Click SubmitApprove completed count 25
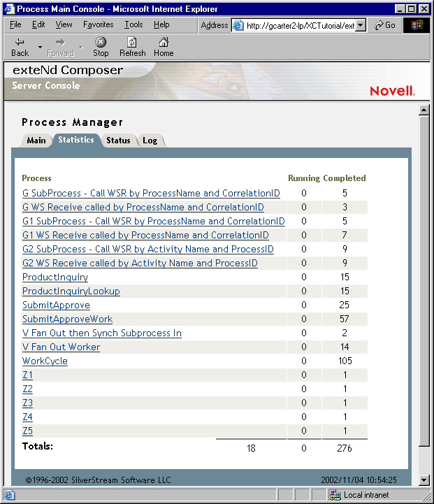The image size is (434, 504). (345, 305)
